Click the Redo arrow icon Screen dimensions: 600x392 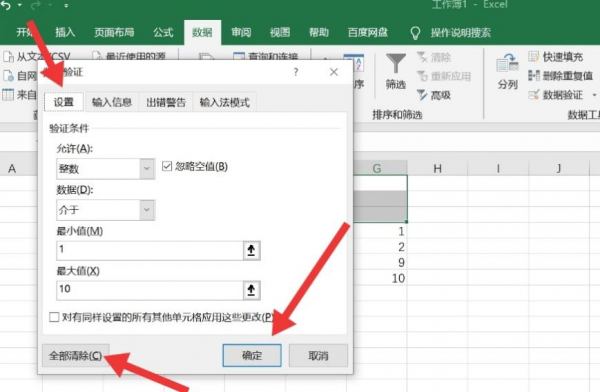coord(36,5)
